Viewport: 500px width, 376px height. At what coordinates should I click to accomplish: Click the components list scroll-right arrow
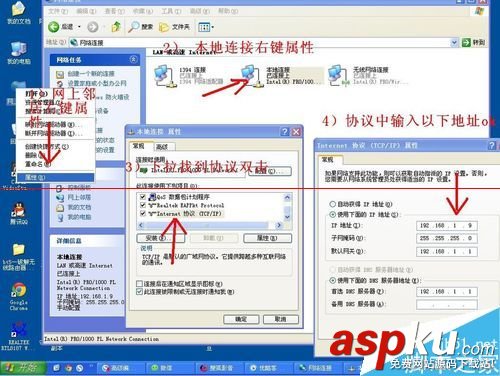click(x=279, y=225)
